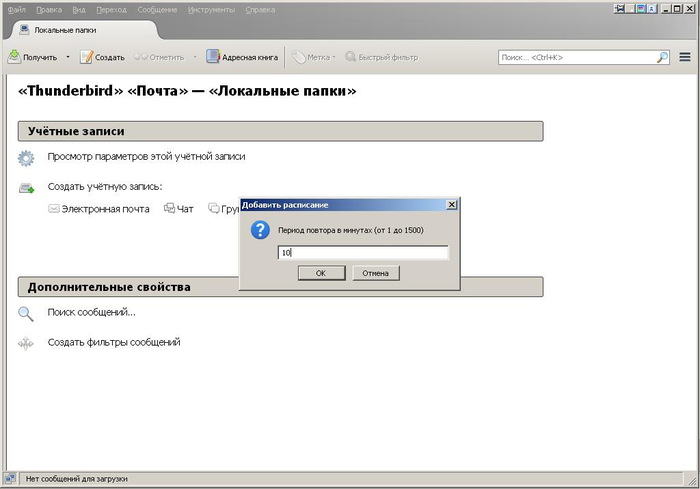
Task: Open Просмотр параметров этой учётной записи
Action: pos(146,157)
